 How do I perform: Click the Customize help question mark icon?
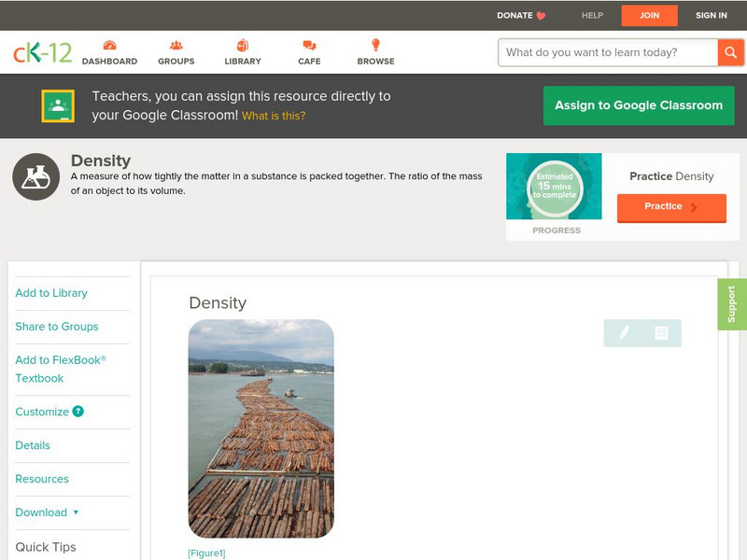pos(78,412)
